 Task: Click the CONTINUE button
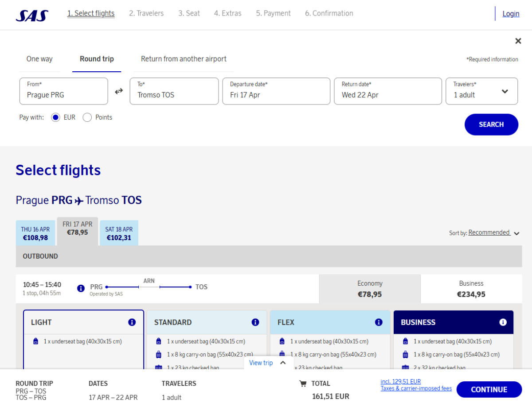click(x=489, y=390)
